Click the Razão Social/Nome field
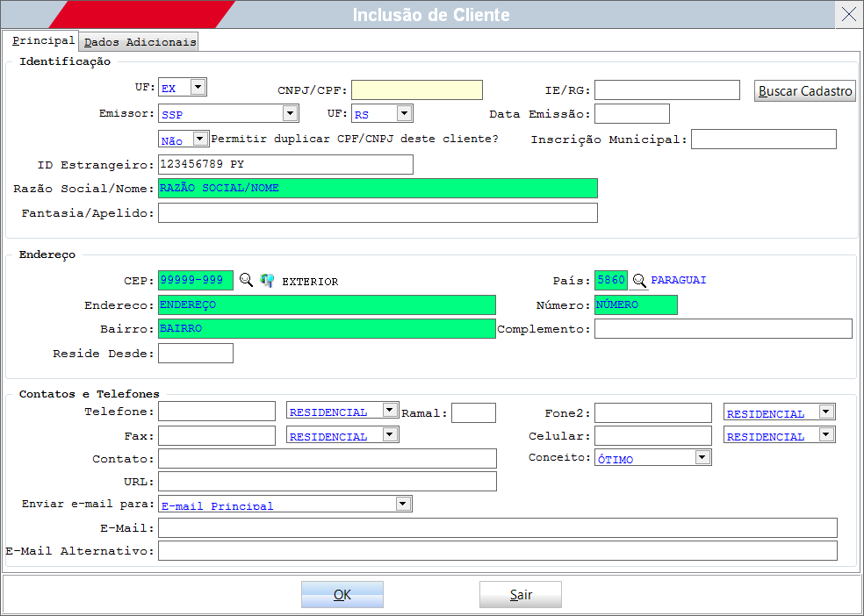 (378, 189)
